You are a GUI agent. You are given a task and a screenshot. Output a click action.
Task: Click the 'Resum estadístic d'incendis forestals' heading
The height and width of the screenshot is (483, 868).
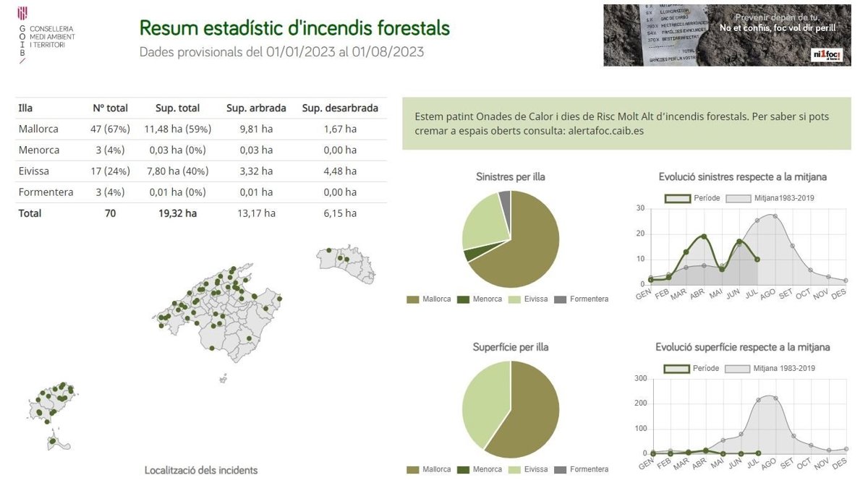(x=294, y=28)
